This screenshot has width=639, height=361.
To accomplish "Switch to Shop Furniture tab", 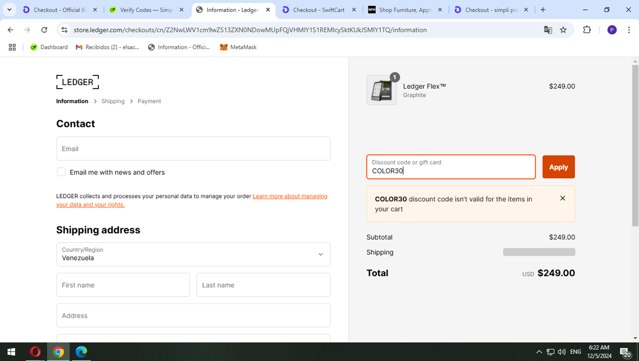I will 405,10.
